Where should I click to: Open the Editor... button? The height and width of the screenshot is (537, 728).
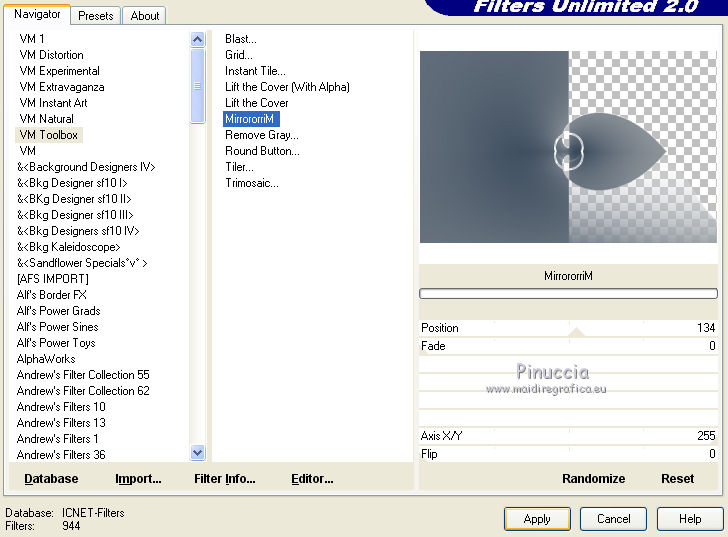pyautogui.click(x=312, y=479)
